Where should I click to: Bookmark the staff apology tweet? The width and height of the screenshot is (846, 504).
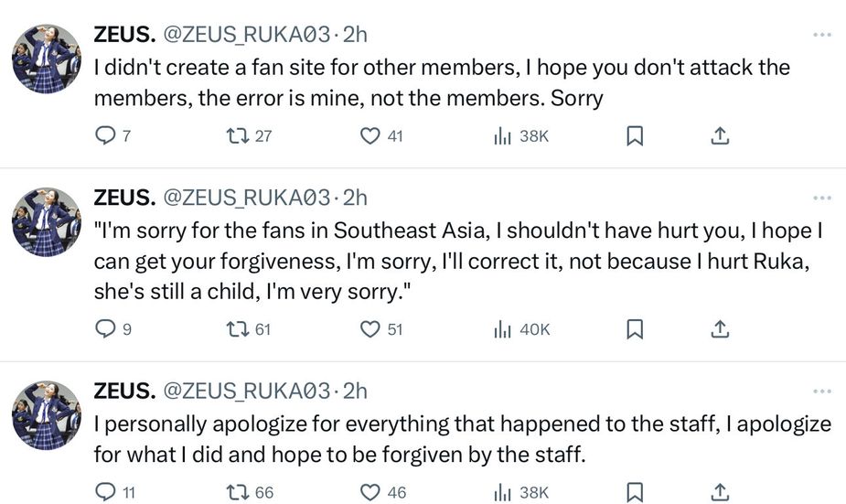pos(634,492)
